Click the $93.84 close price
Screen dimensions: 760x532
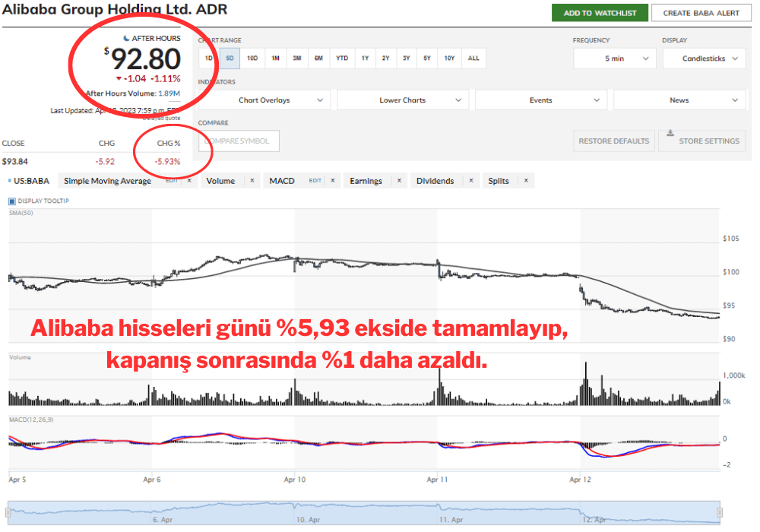coord(15,162)
